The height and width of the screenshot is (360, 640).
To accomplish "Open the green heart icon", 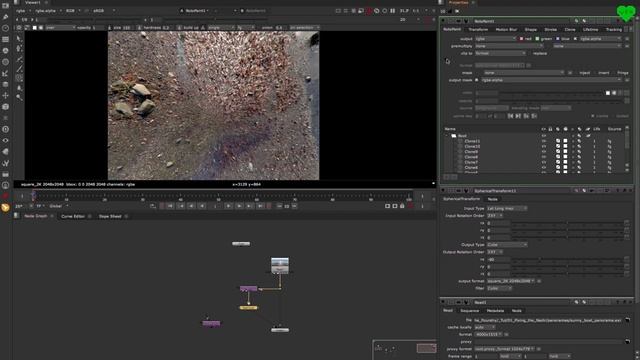I will coord(626,13).
